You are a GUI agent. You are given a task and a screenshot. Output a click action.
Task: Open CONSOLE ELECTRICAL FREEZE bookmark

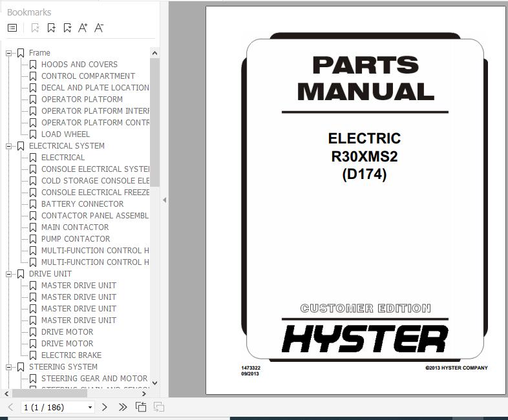tap(95, 193)
